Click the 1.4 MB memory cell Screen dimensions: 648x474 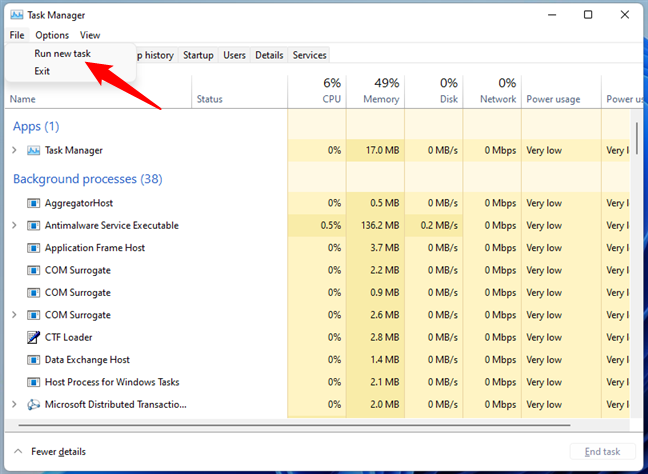pyautogui.click(x=375, y=360)
